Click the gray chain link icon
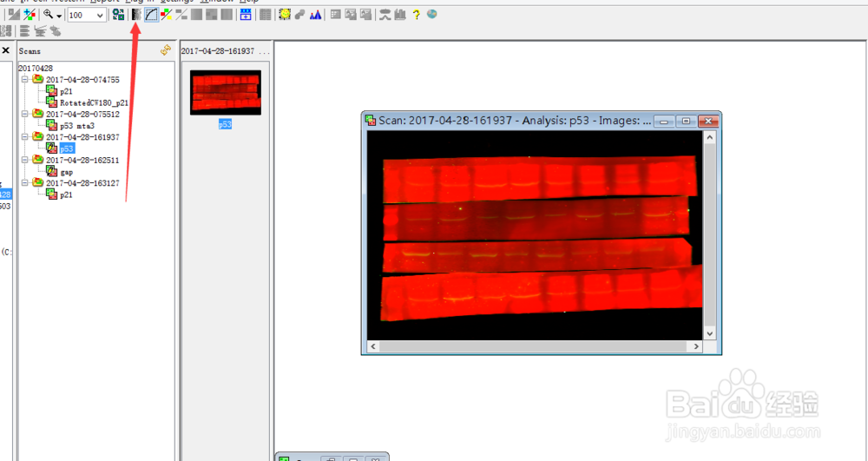 pyautogui.click(x=300, y=15)
